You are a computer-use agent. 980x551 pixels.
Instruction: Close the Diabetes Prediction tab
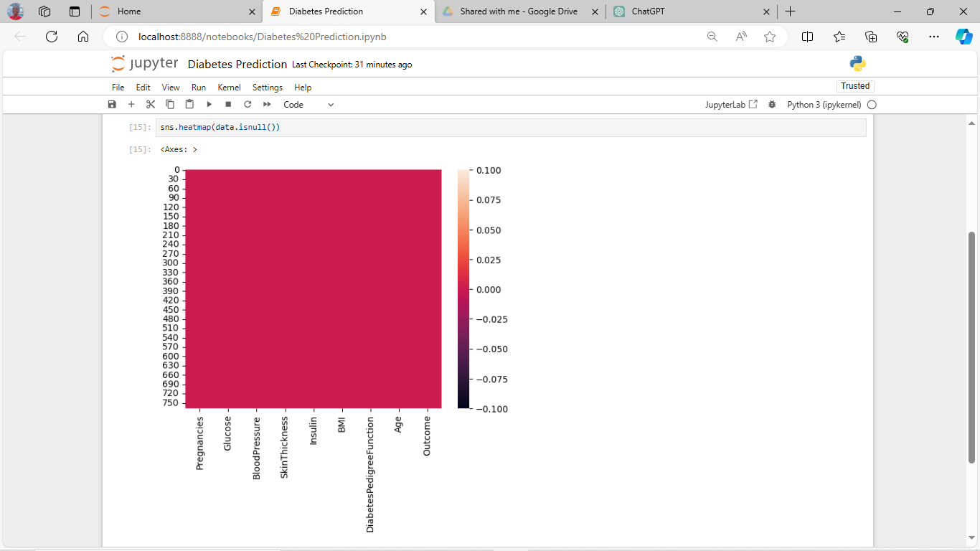[423, 11]
